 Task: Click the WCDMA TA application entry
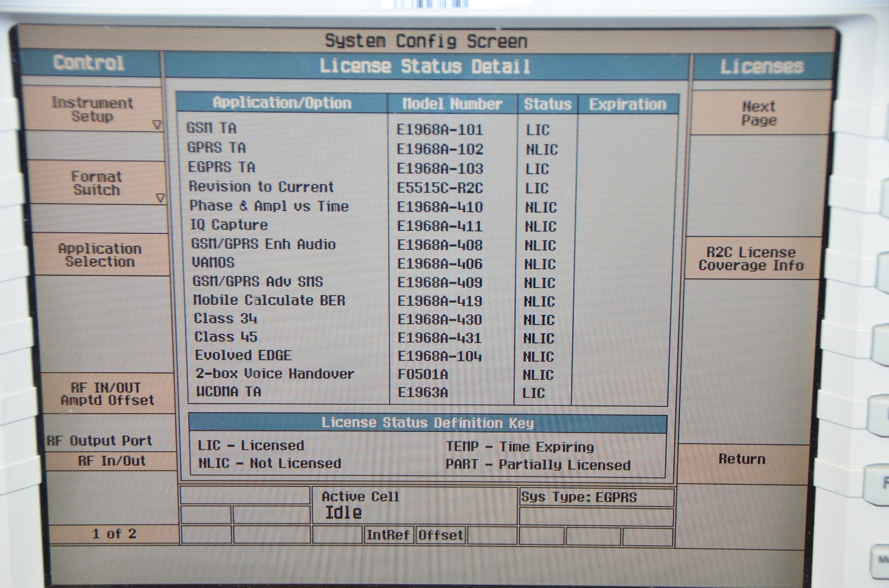click(x=228, y=391)
